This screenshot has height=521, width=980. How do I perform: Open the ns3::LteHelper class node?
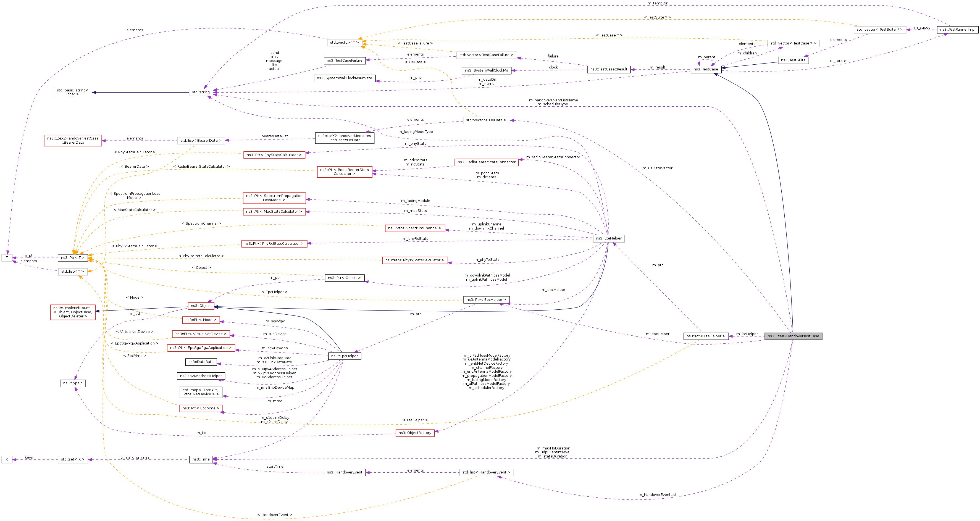609,238
